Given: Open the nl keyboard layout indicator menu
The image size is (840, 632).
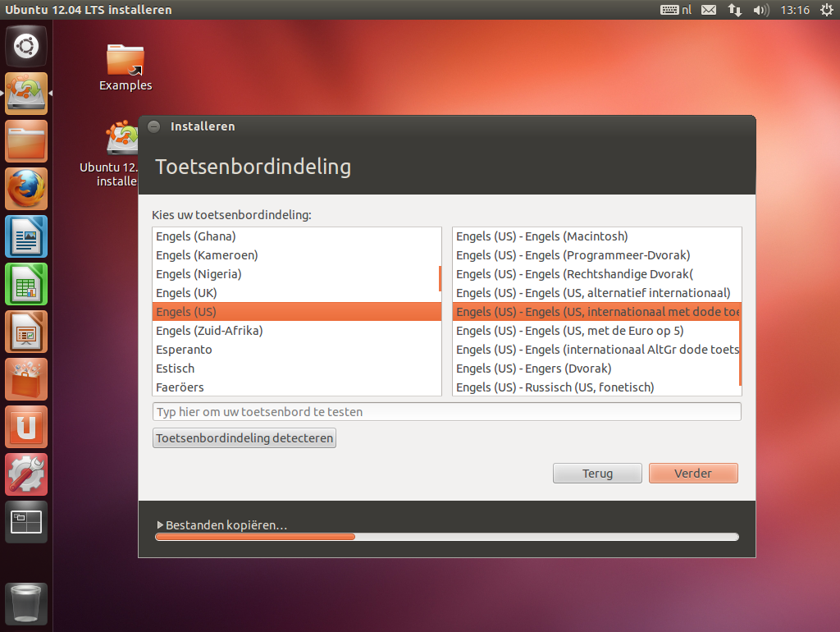Looking at the screenshot, I should (676, 10).
